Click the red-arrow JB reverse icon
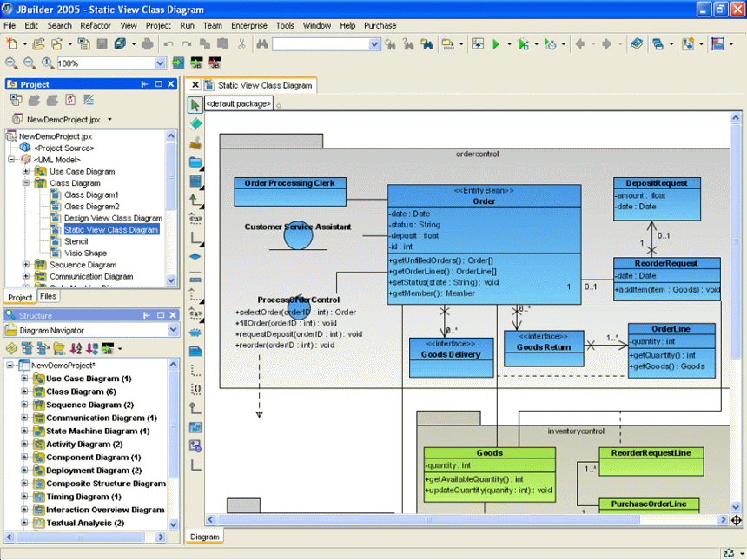 [215, 63]
